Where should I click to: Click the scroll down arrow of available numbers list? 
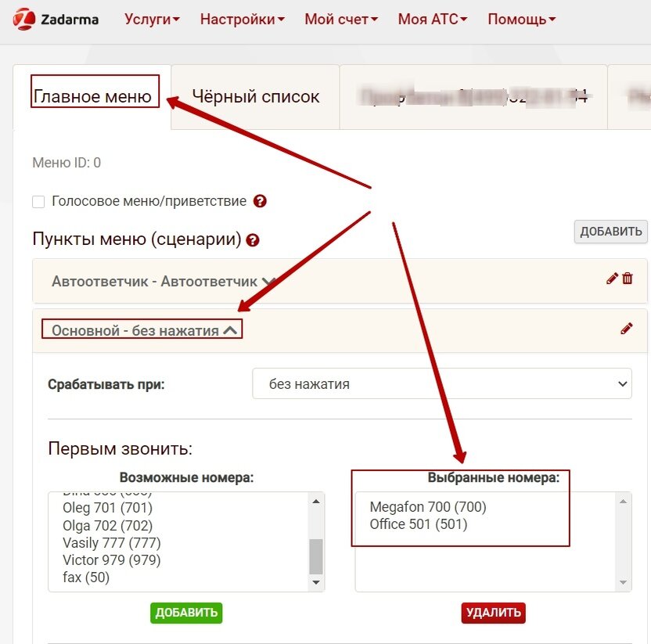[x=316, y=582]
